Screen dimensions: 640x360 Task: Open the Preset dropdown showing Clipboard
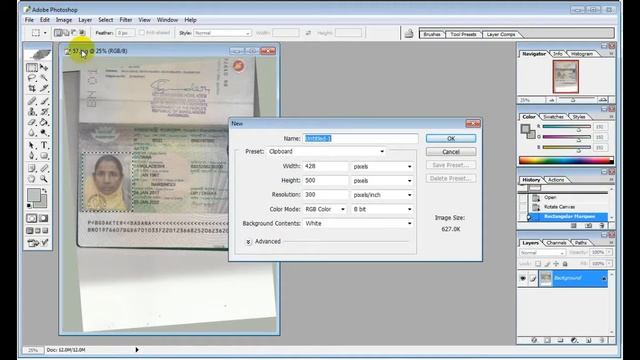(x=327, y=151)
